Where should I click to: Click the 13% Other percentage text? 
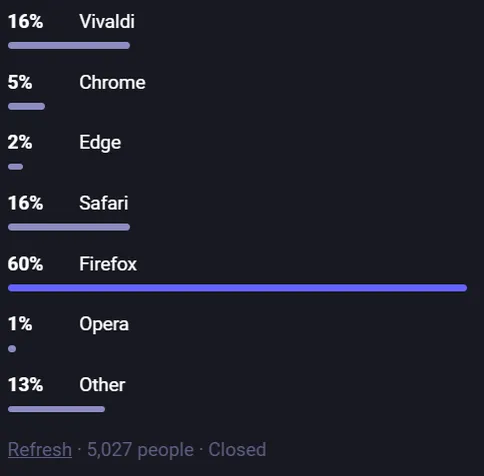[x=26, y=385]
